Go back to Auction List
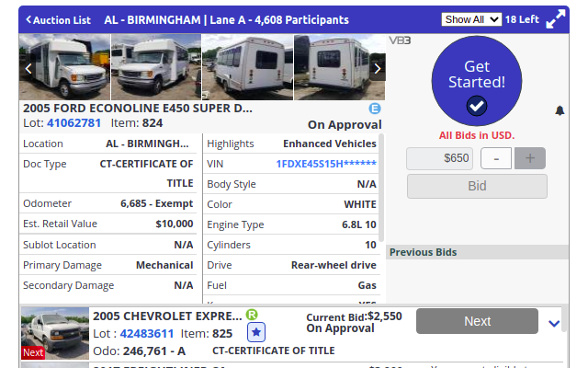Screen dimensions: 588x368 point(58,19)
